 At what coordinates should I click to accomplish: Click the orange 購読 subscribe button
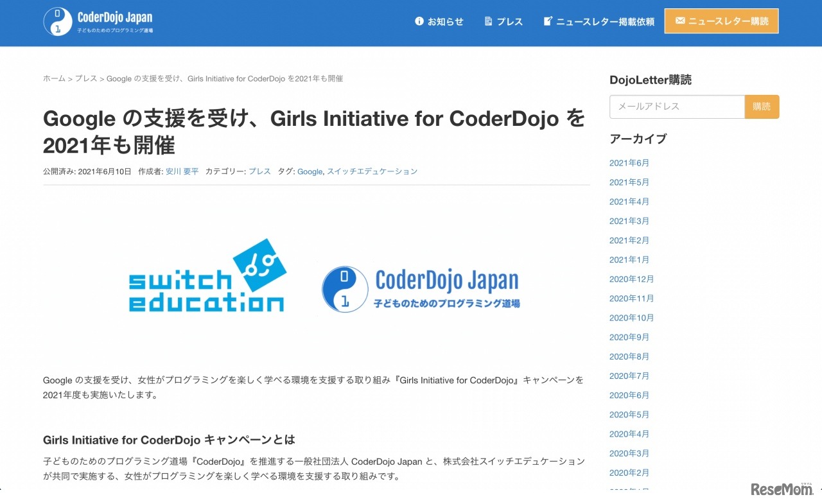coord(762,107)
